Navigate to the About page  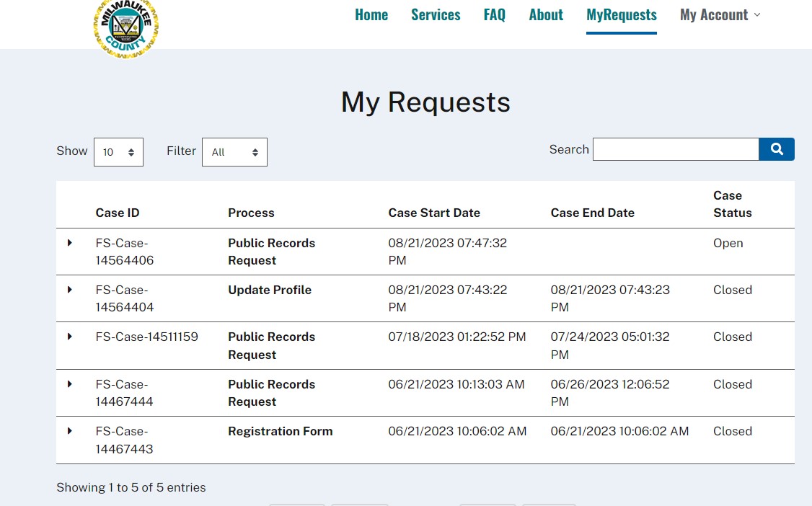546,15
